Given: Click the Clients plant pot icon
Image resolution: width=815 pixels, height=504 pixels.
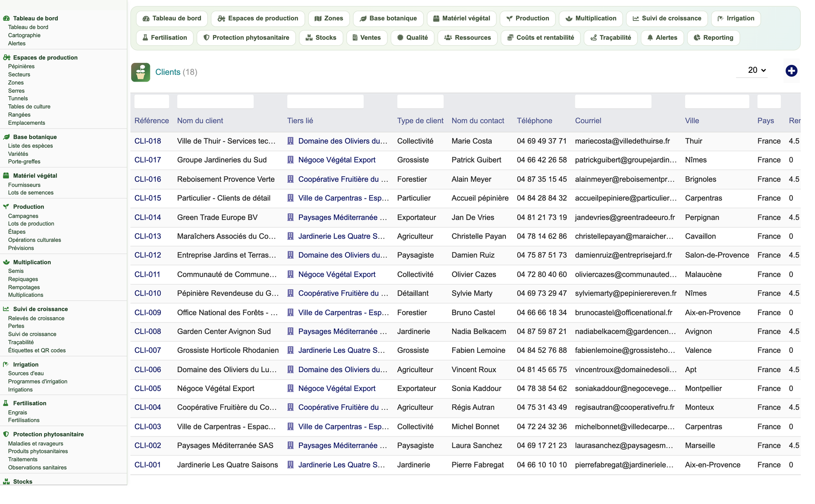Looking at the screenshot, I should click(140, 72).
